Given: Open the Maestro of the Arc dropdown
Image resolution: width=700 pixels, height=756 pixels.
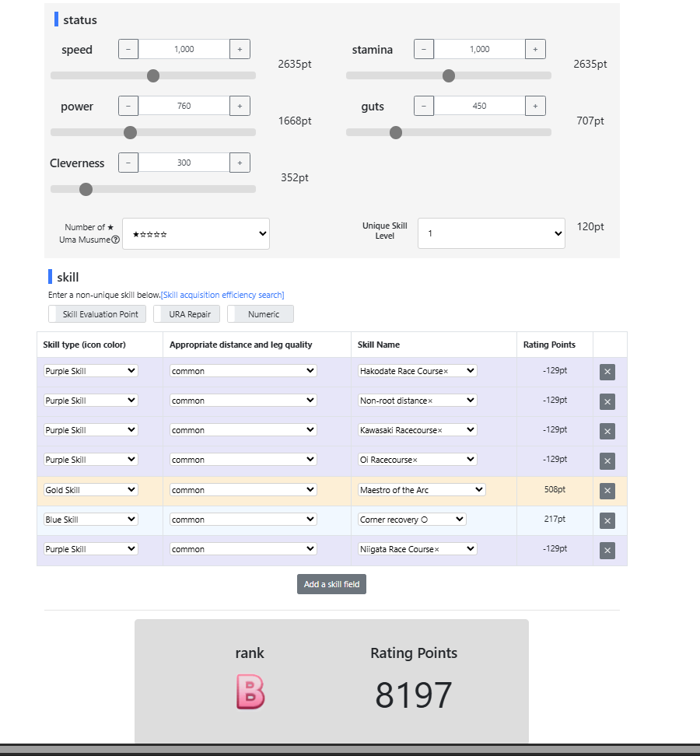Looking at the screenshot, I should coord(422,490).
